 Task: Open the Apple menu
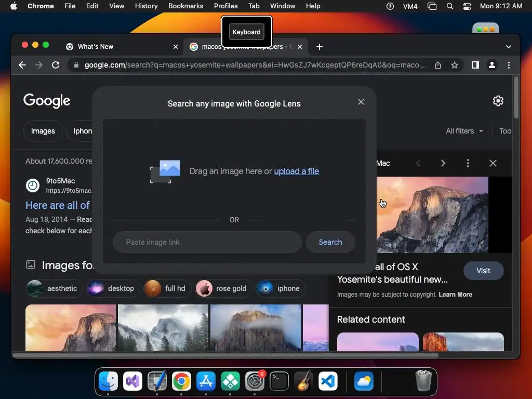tap(14, 6)
